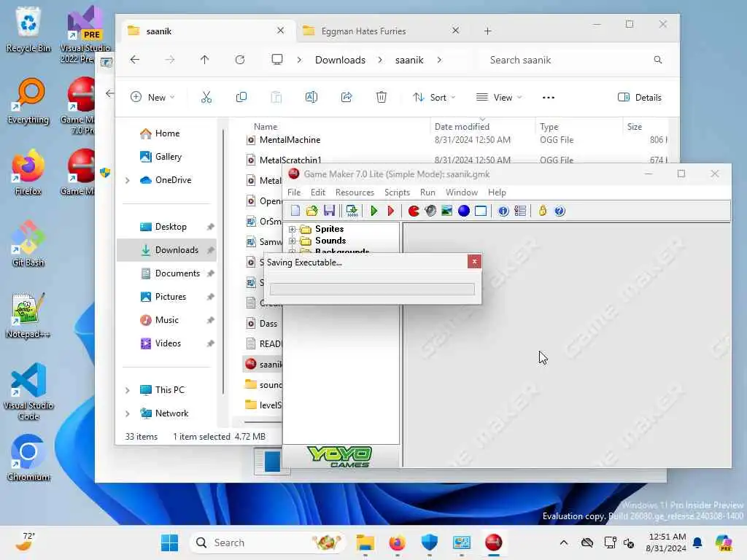
Task: Click the Cut scissors icon in Explorer
Action: 206,97
